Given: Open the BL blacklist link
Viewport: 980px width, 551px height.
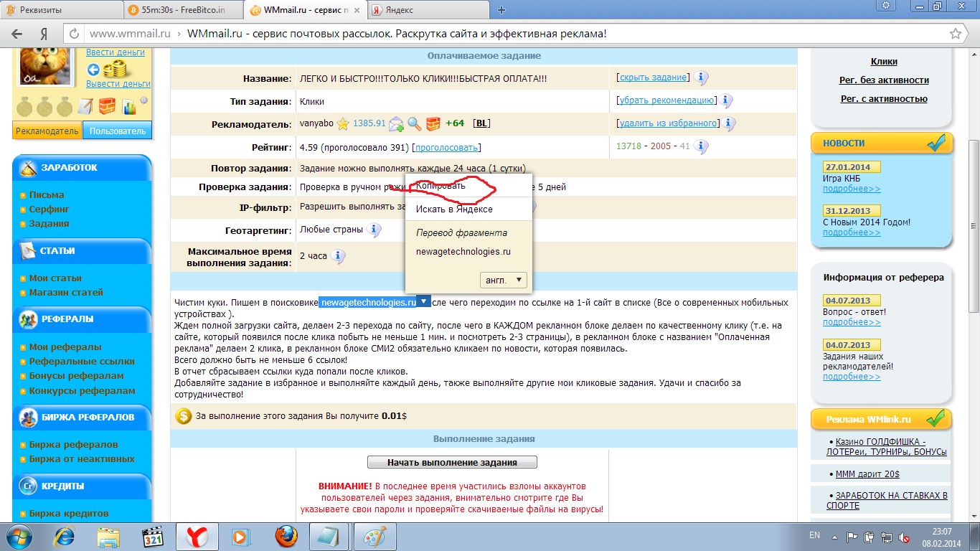Looking at the screenshot, I should click(482, 123).
